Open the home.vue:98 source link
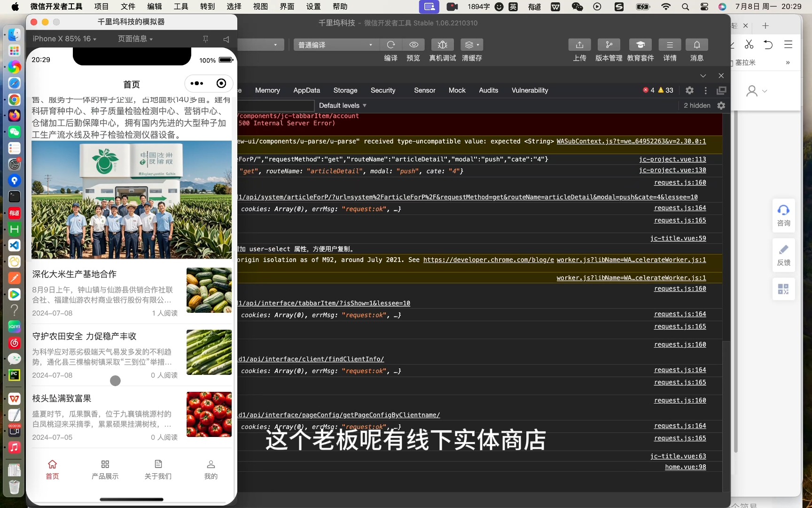 [686, 467]
